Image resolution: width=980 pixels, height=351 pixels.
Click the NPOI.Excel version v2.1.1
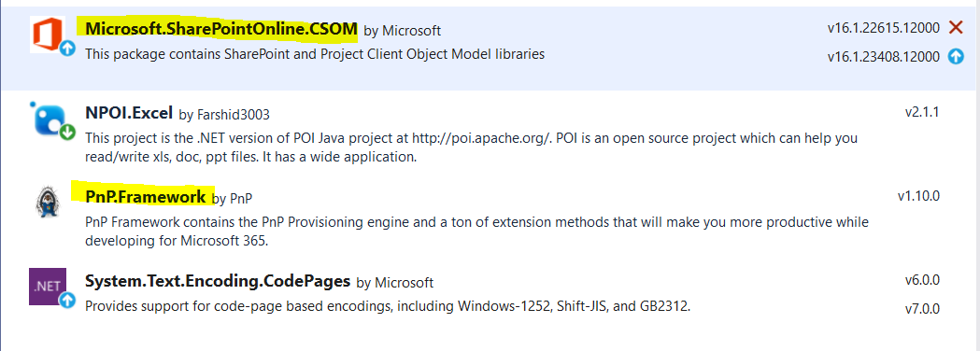pos(922,112)
